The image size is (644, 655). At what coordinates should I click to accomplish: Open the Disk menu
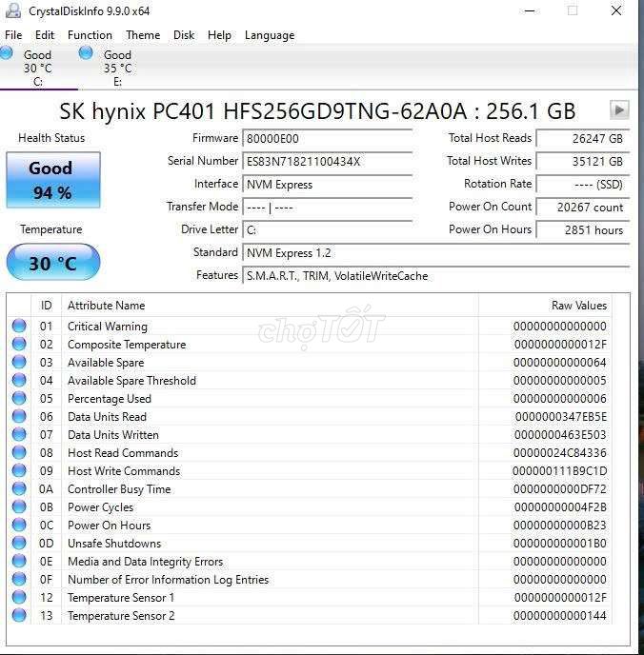(x=184, y=35)
